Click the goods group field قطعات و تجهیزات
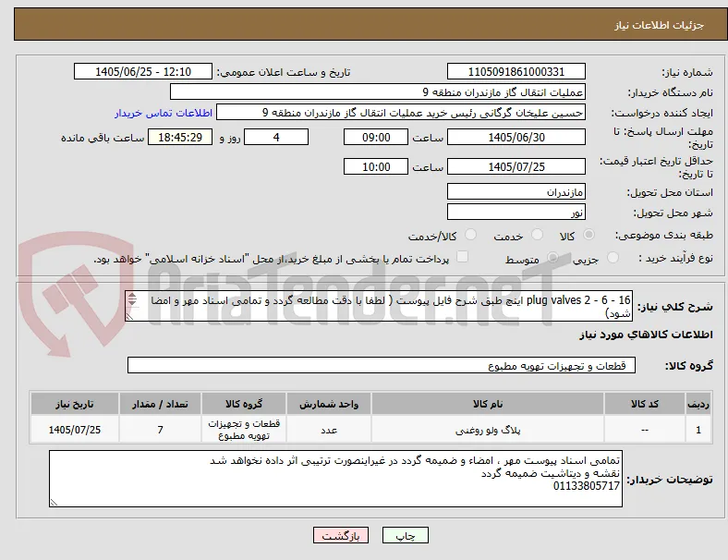 point(382,365)
